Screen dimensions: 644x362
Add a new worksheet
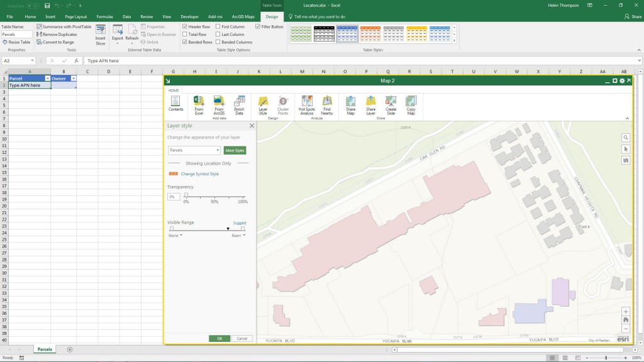[x=69, y=349]
